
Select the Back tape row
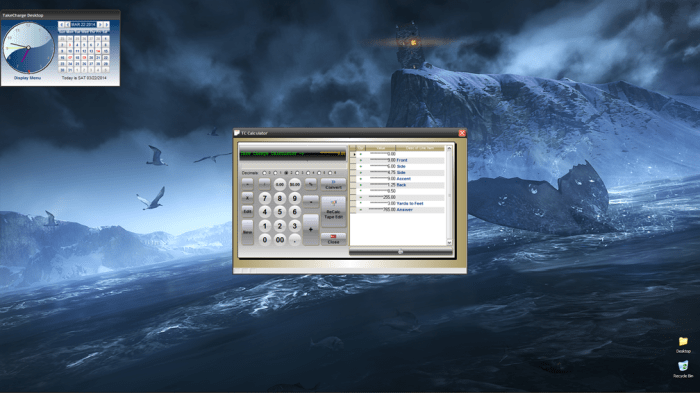397,185
